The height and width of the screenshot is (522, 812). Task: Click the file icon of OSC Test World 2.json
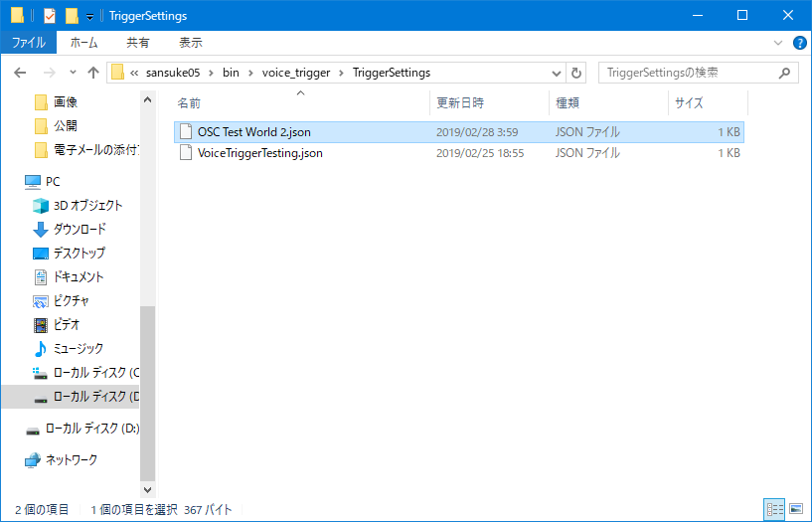(186, 132)
